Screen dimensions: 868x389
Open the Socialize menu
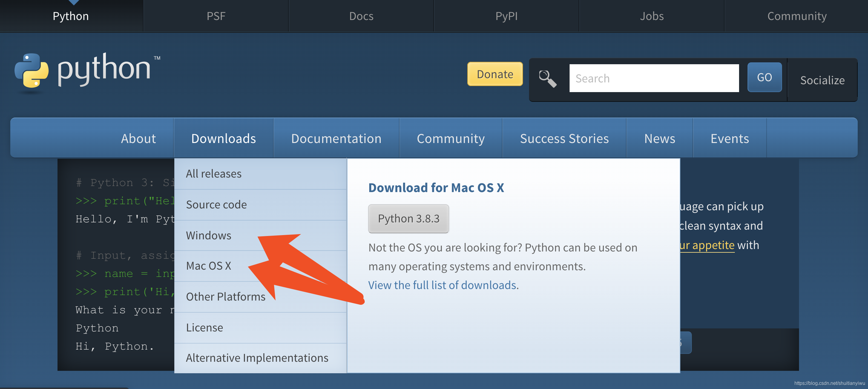[822, 80]
